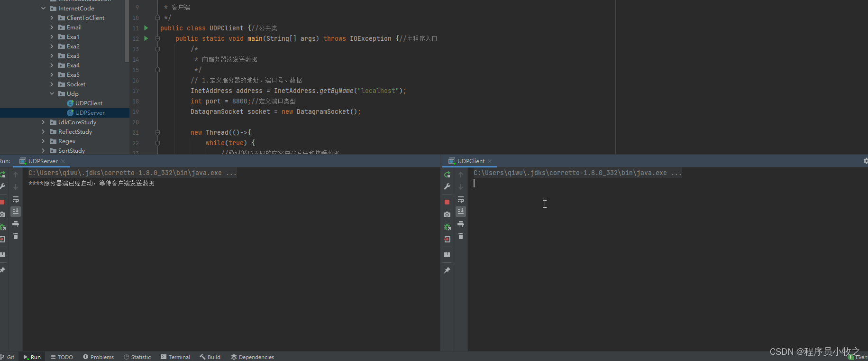Expand the ClientToClient folder

point(52,18)
